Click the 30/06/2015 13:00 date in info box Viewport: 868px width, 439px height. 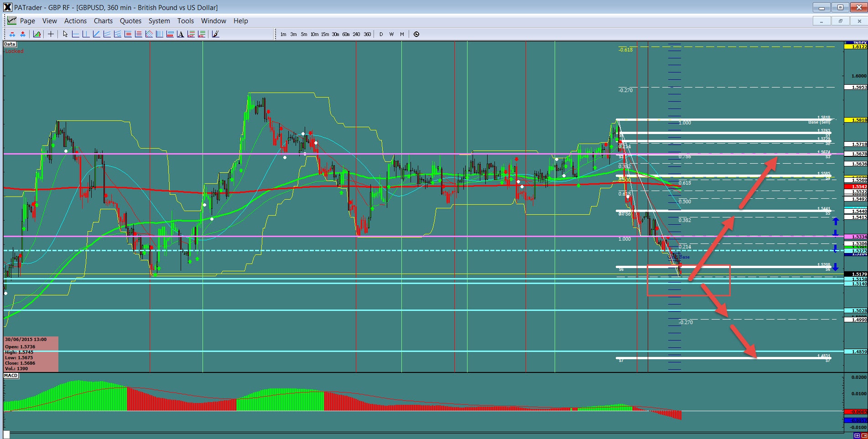click(26, 340)
